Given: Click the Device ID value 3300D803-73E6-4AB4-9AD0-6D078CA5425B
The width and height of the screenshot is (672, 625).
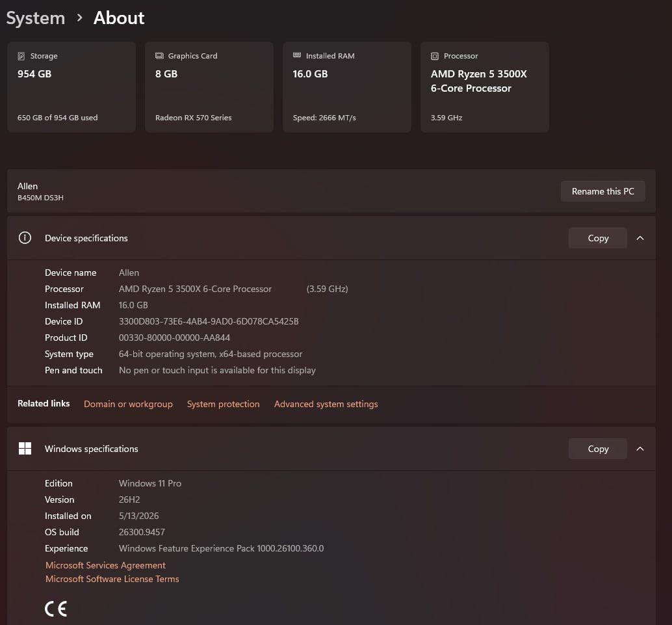Looking at the screenshot, I should tap(209, 321).
